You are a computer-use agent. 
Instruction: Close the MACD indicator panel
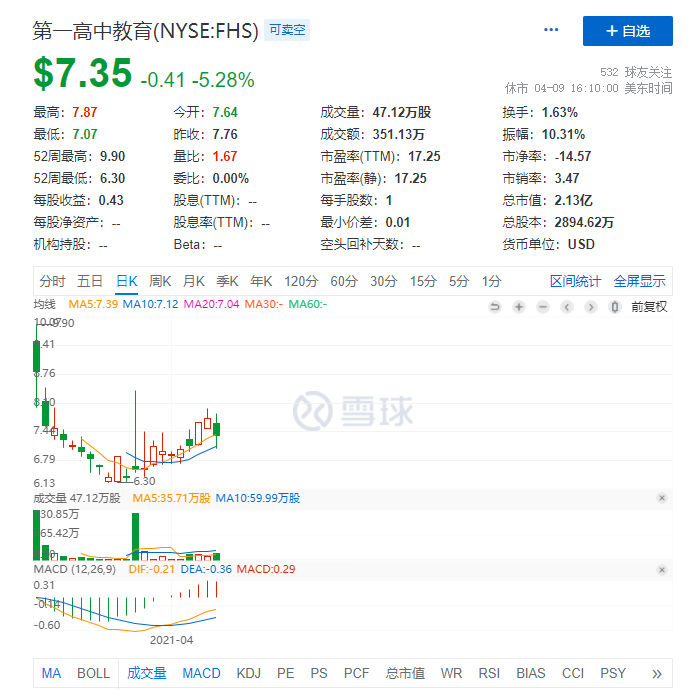click(x=662, y=570)
